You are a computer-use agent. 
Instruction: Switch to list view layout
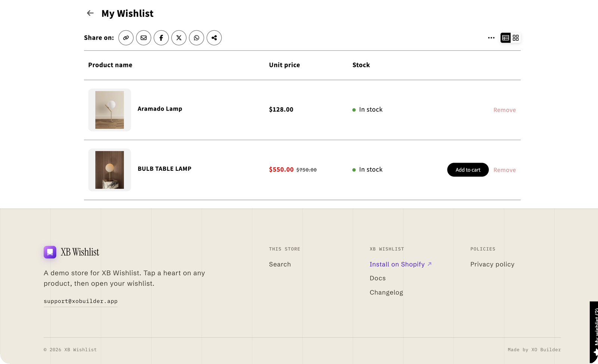tap(506, 38)
